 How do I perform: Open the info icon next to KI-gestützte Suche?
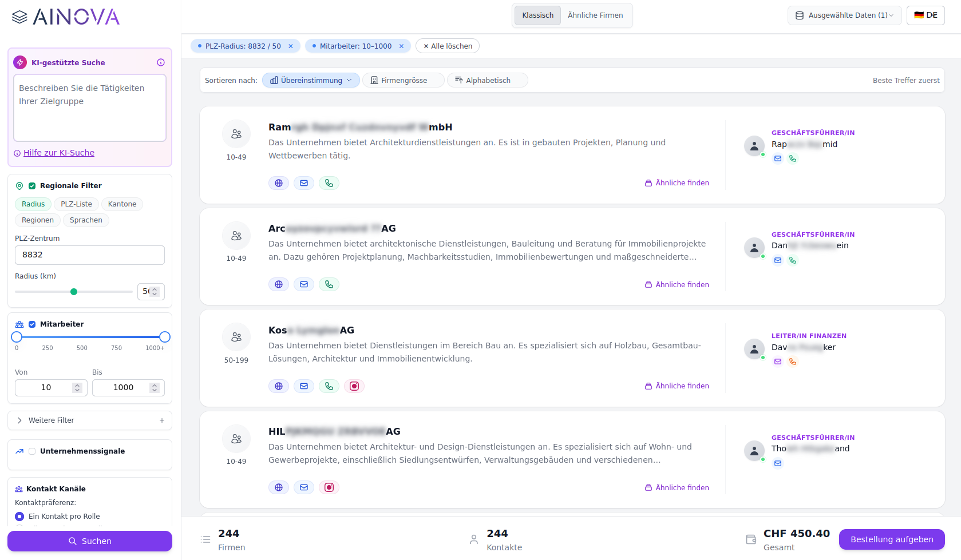click(161, 62)
